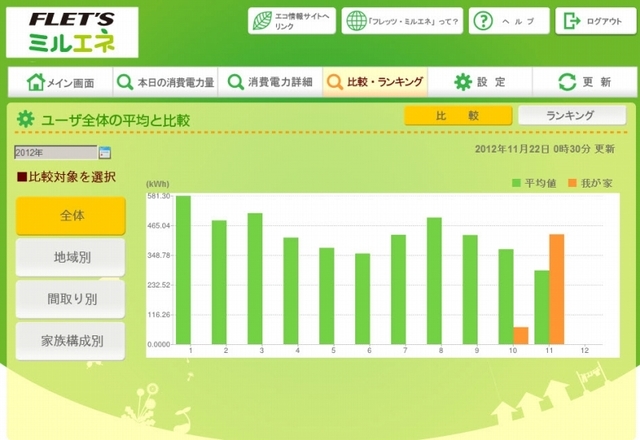Click the orange 我が家 bar for month 11

[557, 289]
